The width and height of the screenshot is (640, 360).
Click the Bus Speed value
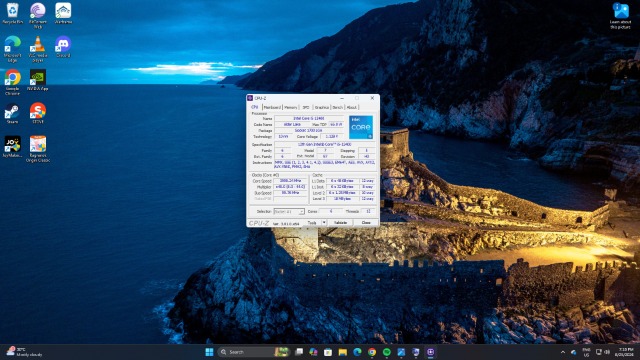coord(290,193)
